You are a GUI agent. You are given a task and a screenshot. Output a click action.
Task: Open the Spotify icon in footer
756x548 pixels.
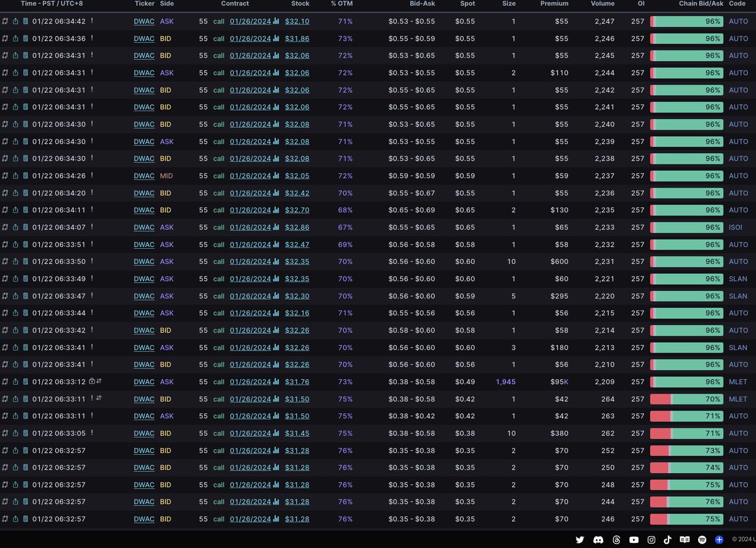tap(702, 540)
